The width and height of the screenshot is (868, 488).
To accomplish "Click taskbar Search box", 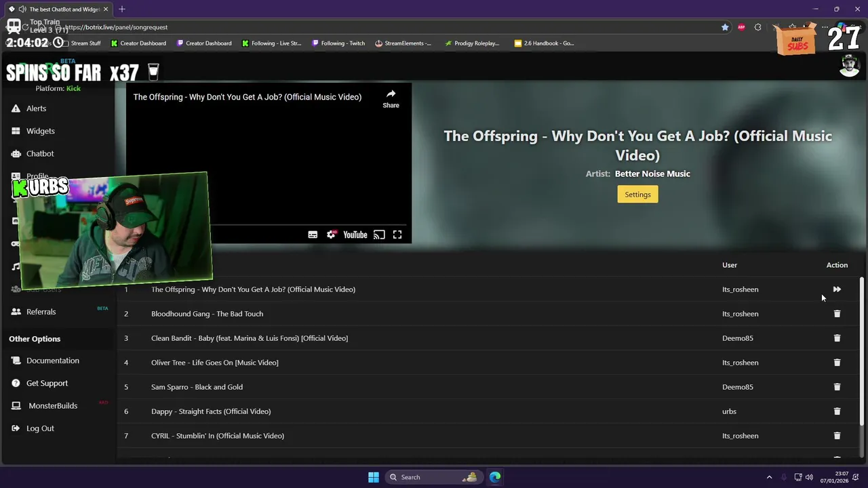I will pyautogui.click(x=433, y=477).
